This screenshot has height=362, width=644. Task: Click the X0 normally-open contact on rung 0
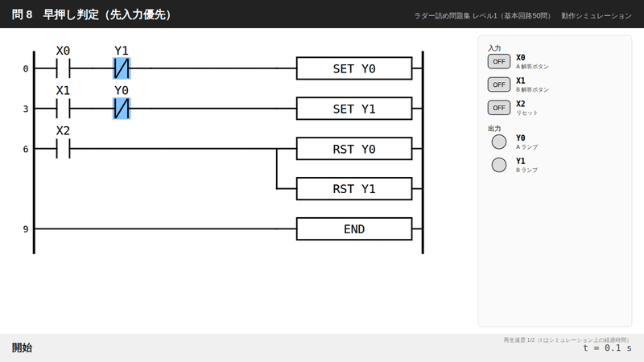coord(64,68)
